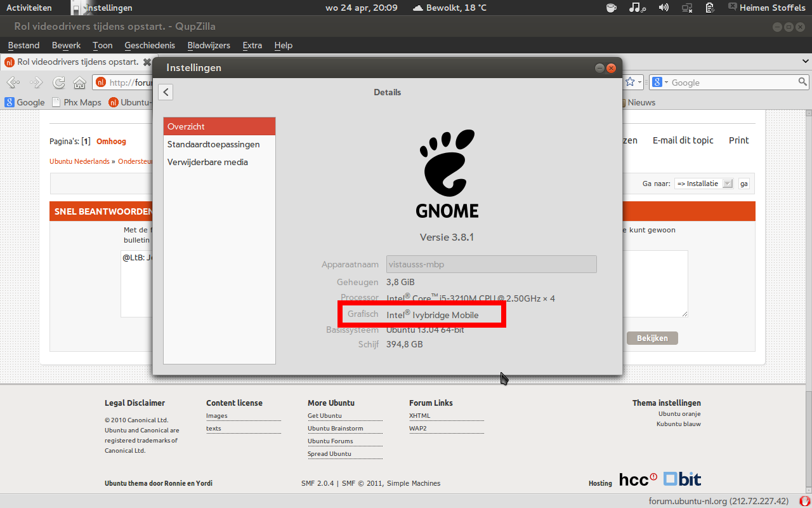Open the disconnected network tray icon

pyautogui.click(x=687, y=8)
